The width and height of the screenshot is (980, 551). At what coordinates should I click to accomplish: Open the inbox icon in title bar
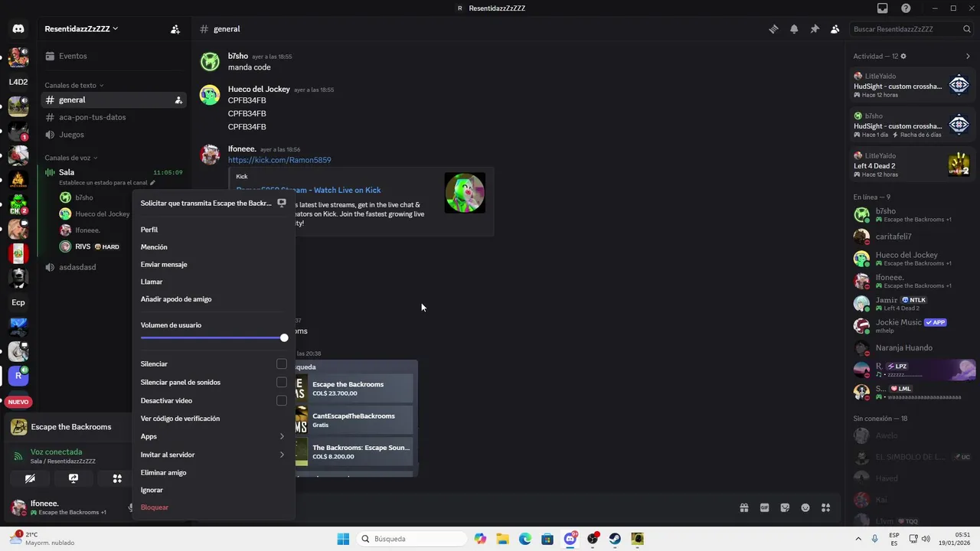pyautogui.click(x=883, y=8)
